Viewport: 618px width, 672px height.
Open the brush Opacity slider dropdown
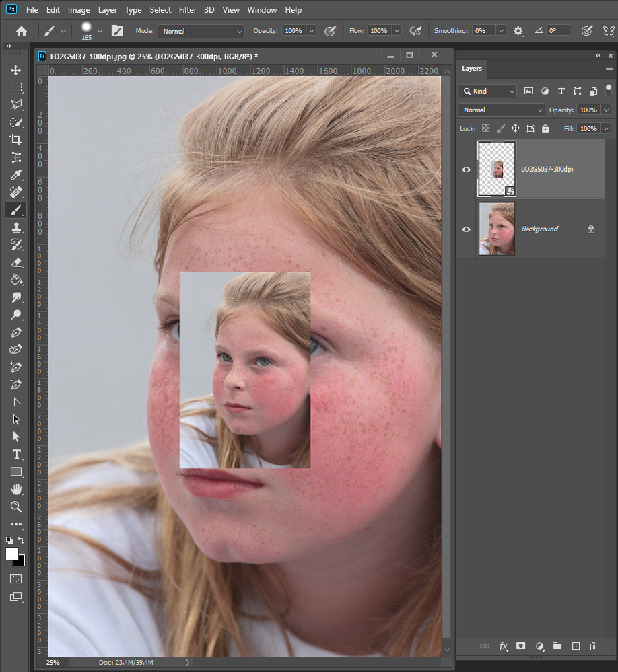pyautogui.click(x=312, y=31)
